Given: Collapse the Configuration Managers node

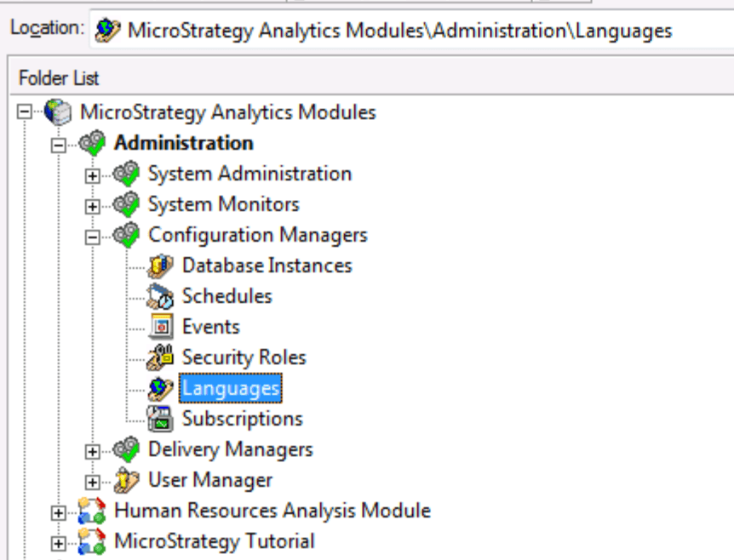Looking at the screenshot, I should [93, 237].
